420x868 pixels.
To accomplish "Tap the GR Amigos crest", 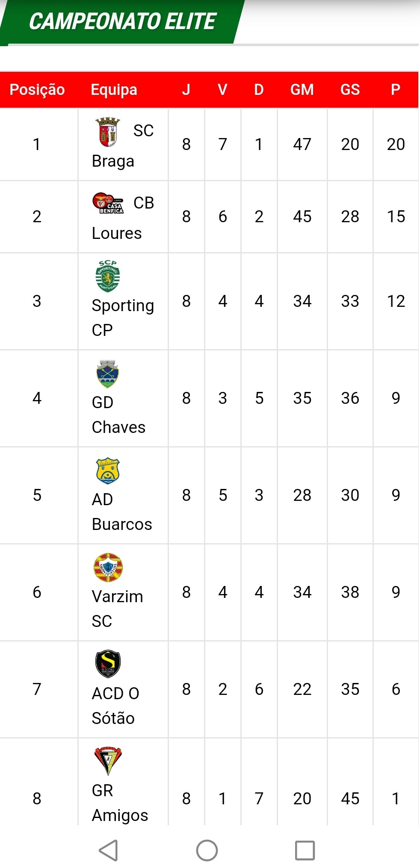I will [x=108, y=761].
